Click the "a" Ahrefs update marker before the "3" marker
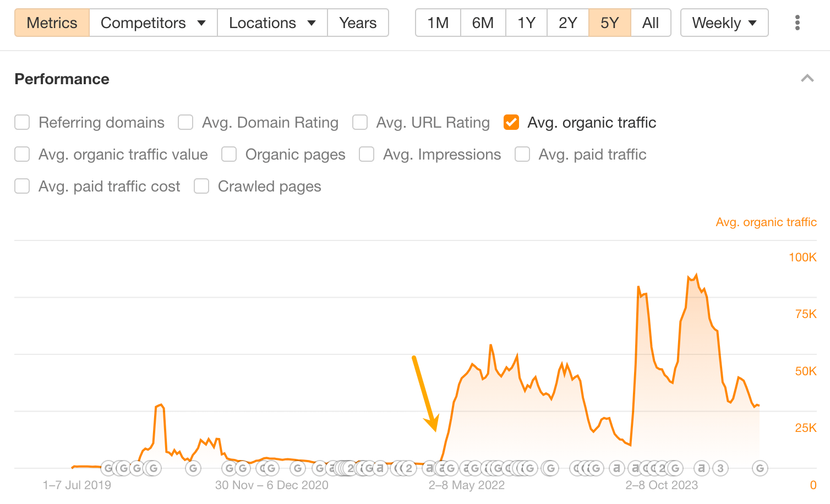 [x=701, y=468]
